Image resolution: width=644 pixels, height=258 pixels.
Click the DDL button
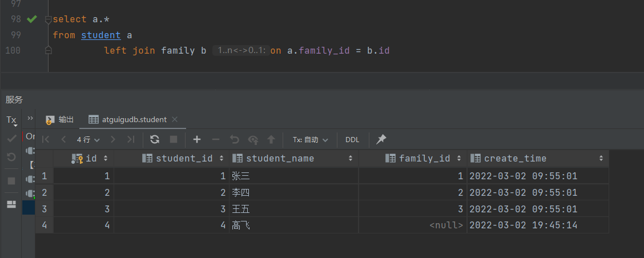[352, 140]
